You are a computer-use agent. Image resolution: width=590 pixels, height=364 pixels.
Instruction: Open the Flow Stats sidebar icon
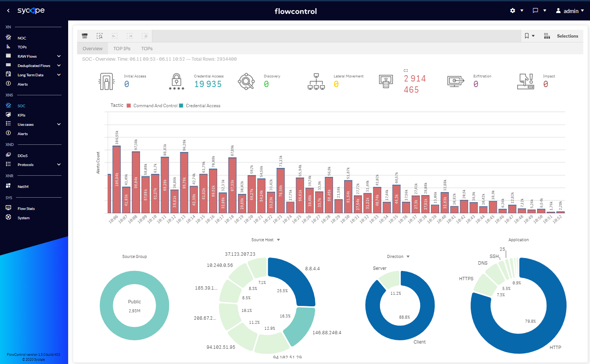click(x=8, y=208)
